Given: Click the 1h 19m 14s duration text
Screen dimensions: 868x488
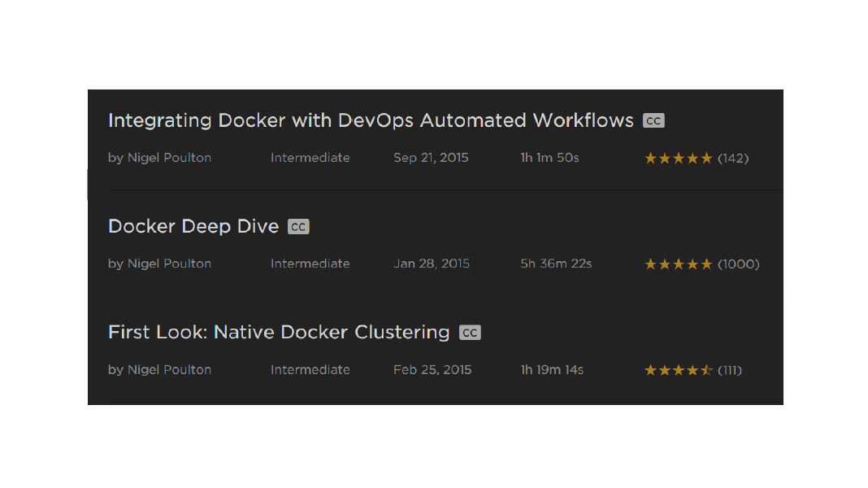Looking at the screenshot, I should 552,369.
